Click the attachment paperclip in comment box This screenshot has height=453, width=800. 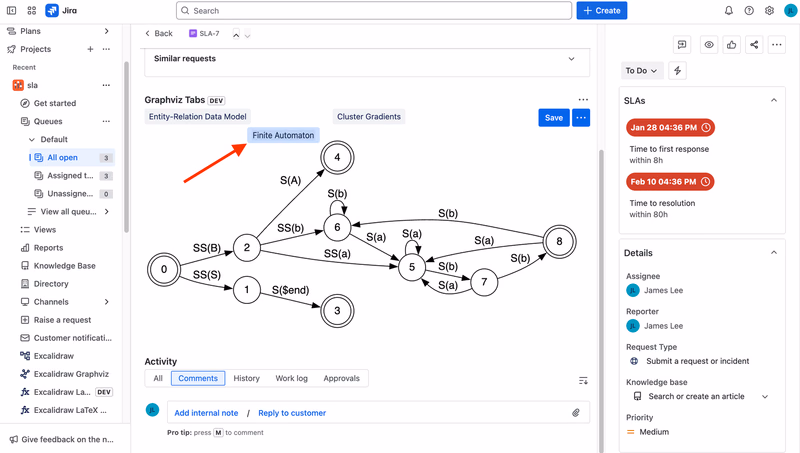[576, 413]
